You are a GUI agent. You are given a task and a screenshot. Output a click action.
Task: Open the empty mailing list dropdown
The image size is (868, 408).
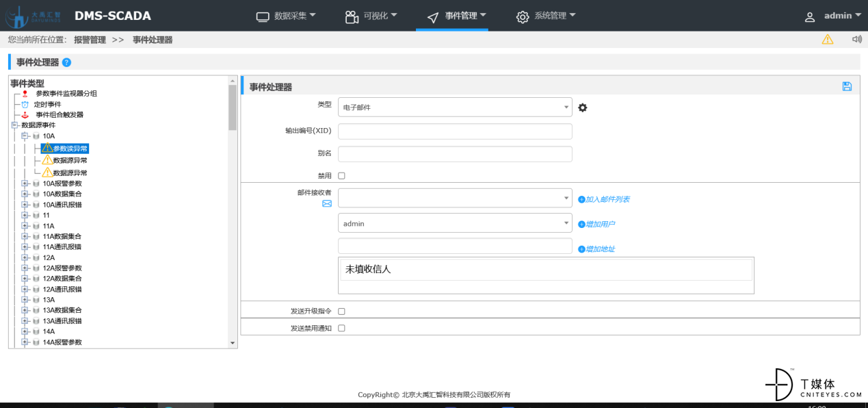point(455,198)
